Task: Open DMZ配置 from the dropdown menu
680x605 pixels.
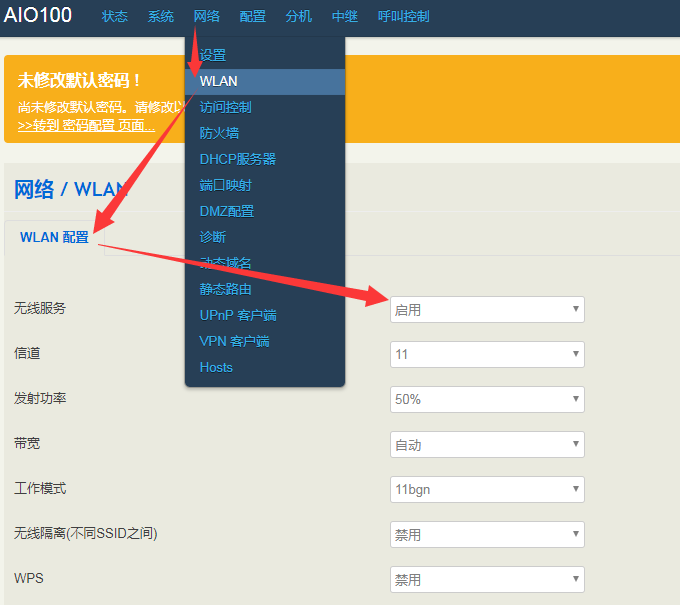Action: pyautogui.click(x=265, y=212)
